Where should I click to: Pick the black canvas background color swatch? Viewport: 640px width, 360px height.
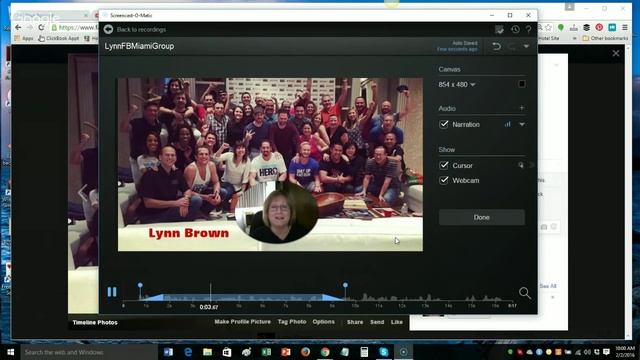522,84
